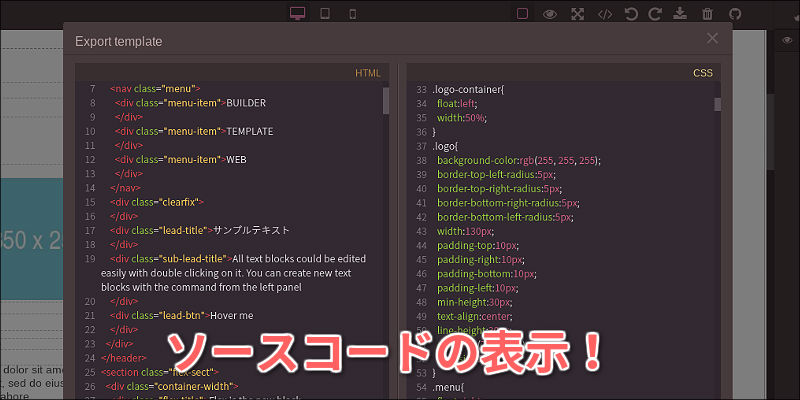Click the float:left CSS line
Viewport: 800px width, 400px height.
[457, 104]
